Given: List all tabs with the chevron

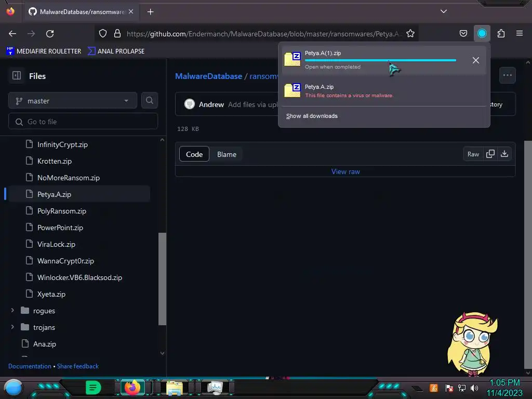Looking at the screenshot, I should [444, 11].
